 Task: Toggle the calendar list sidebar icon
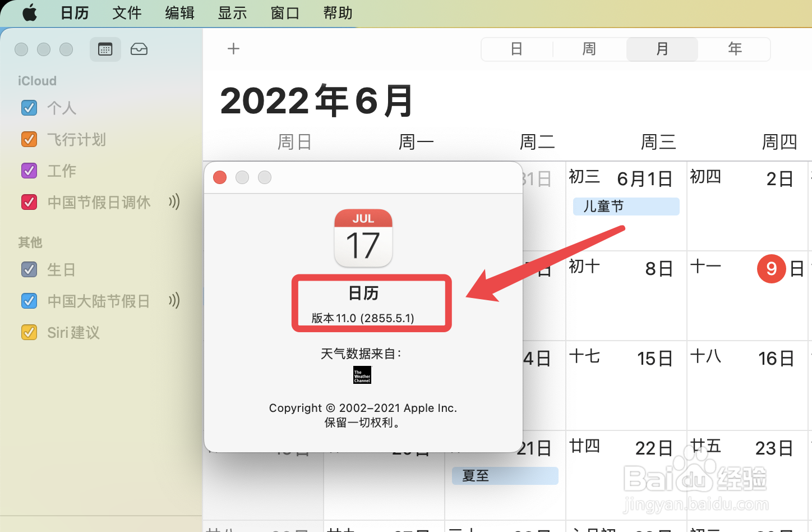click(105, 49)
